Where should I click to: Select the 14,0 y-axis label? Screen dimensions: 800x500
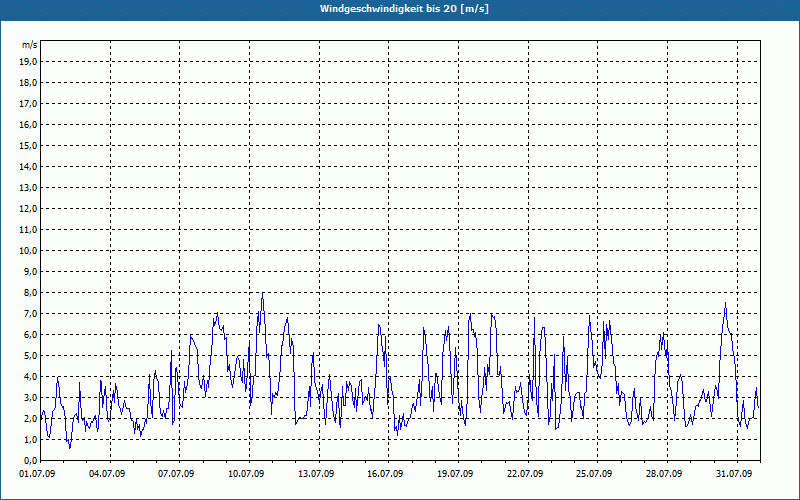point(28,166)
